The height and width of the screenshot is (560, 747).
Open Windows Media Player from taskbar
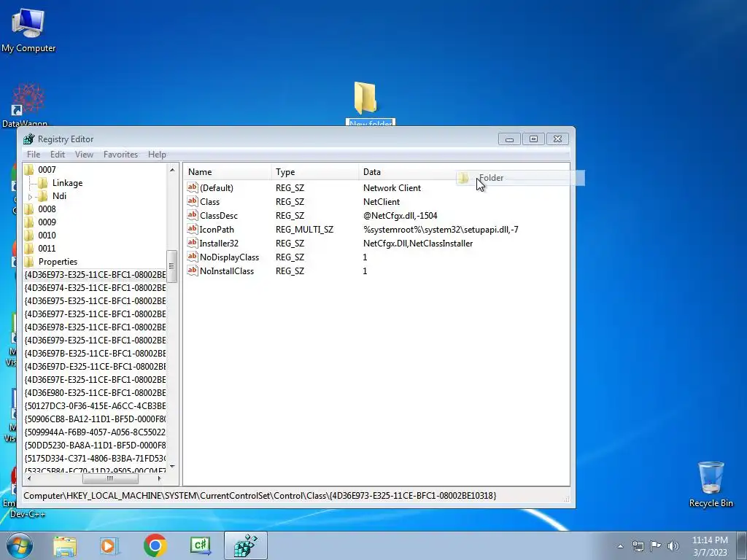(x=109, y=545)
